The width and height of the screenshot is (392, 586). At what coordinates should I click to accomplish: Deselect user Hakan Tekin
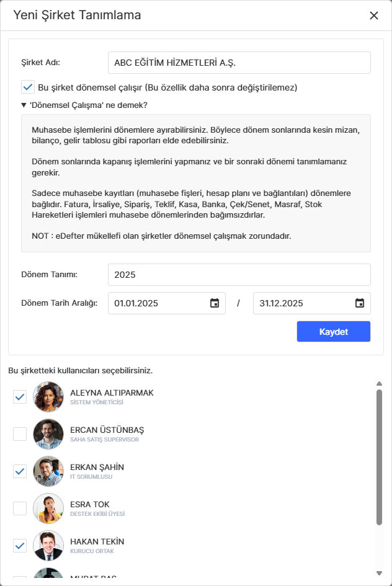(19, 545)
